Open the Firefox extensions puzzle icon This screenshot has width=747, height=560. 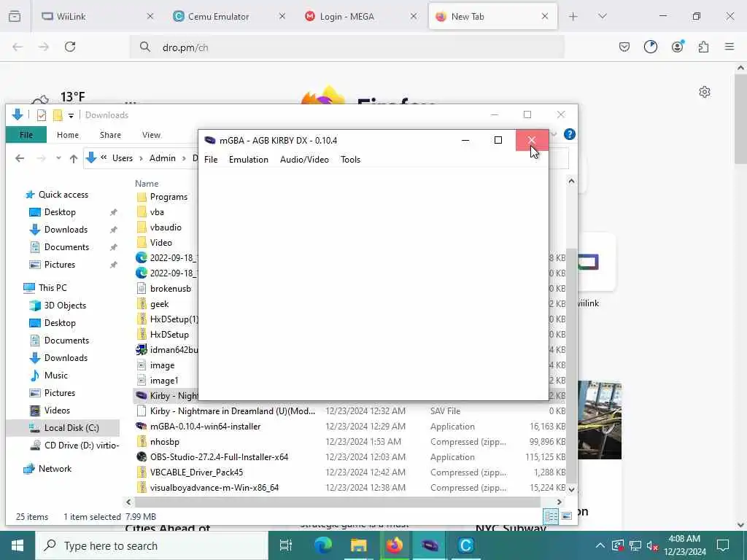703,47
